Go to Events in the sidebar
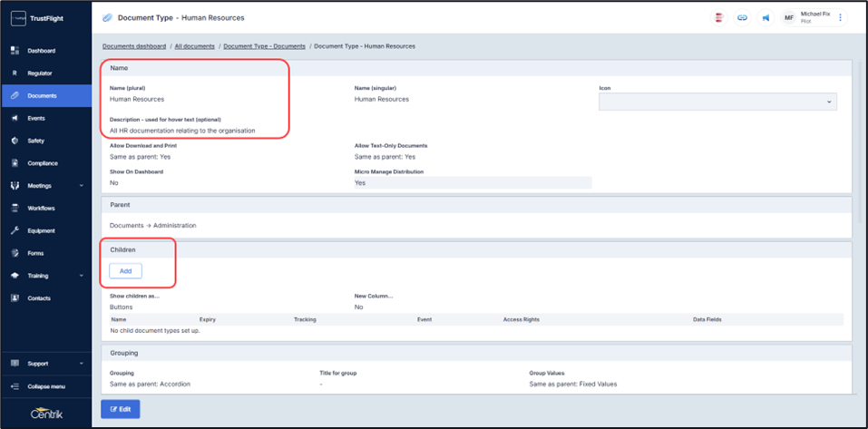The width and height of the screenshot is (868, 429). tap(36, 119)
